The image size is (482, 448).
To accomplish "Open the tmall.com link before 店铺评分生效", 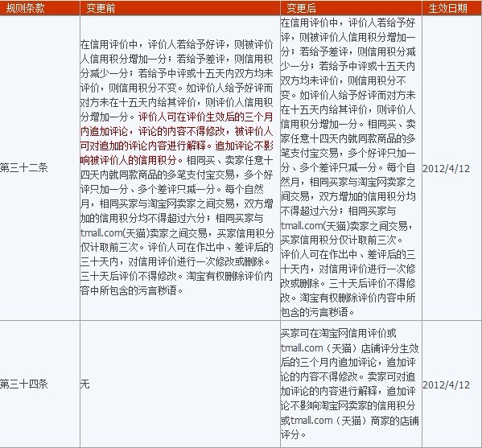I will (x=302, y=347).
